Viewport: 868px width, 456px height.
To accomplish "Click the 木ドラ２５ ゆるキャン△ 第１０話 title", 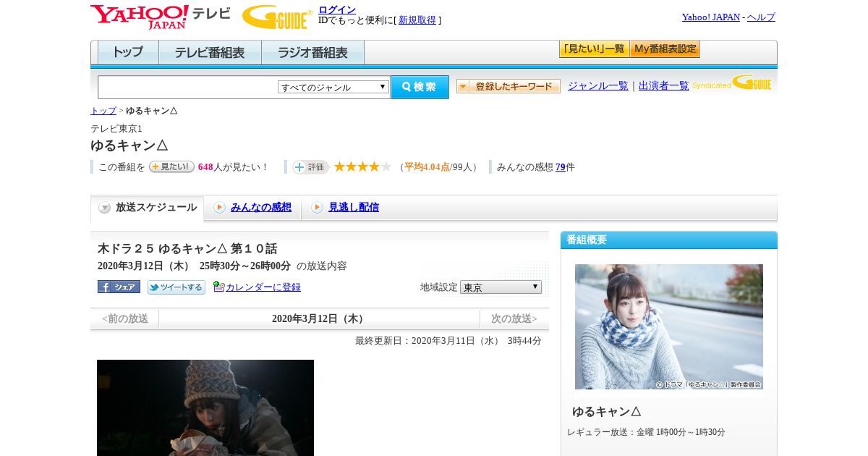I will click(187, 248).
